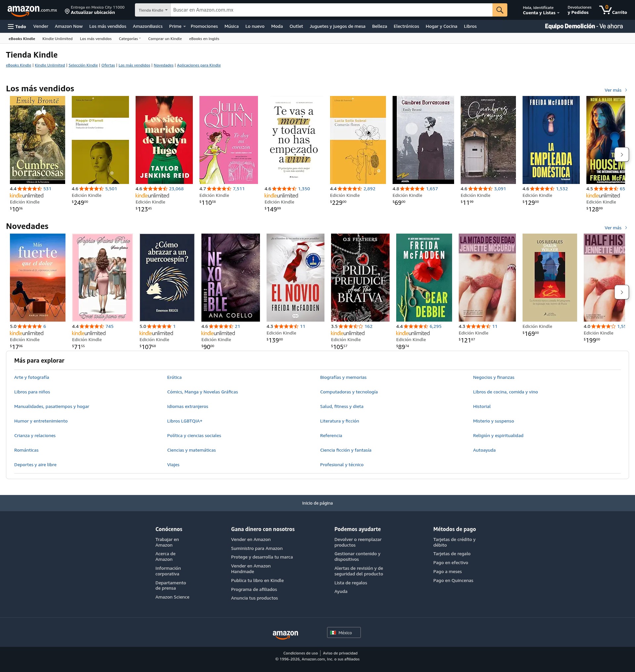Go to Electrónicos in the nav bar
Viewport: 635px width, 672px height.
pyautogui.click(x=406, y=26)
